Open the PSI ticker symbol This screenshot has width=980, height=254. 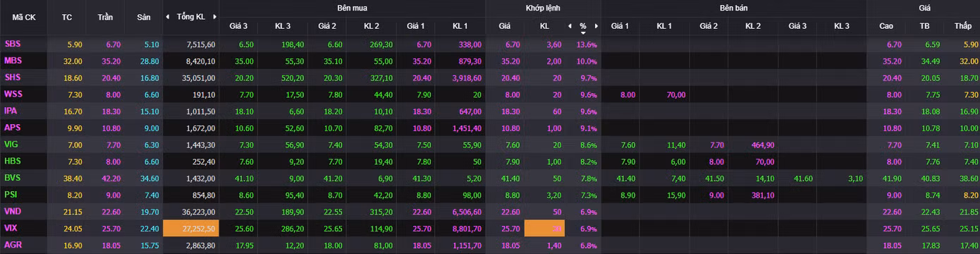11,195
